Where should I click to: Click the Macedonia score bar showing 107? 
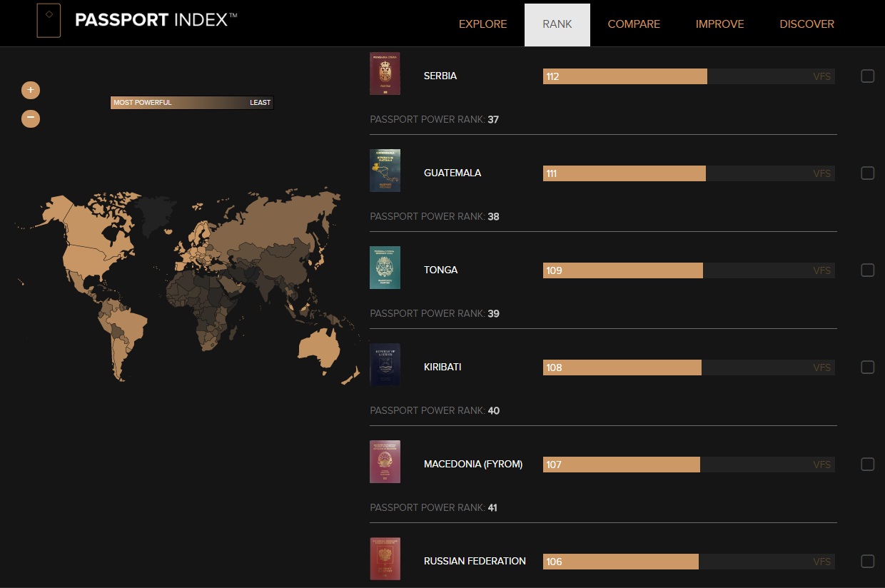pyautogui.click(x=621, y=465)
